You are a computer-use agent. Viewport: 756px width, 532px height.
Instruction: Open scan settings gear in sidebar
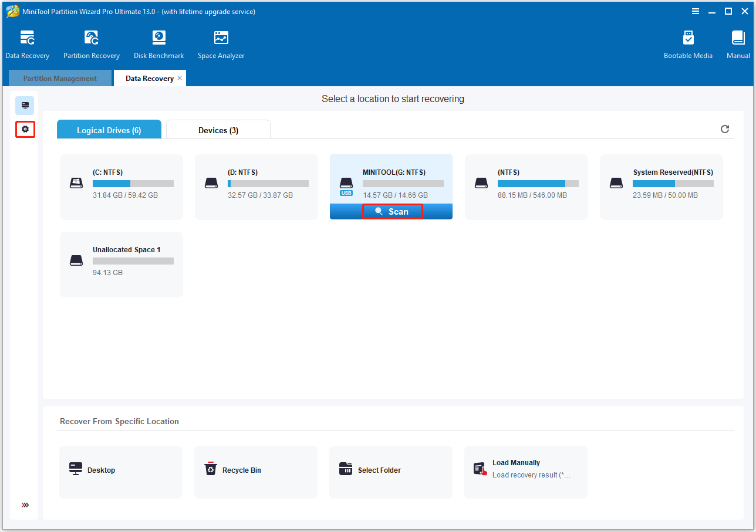25,129
